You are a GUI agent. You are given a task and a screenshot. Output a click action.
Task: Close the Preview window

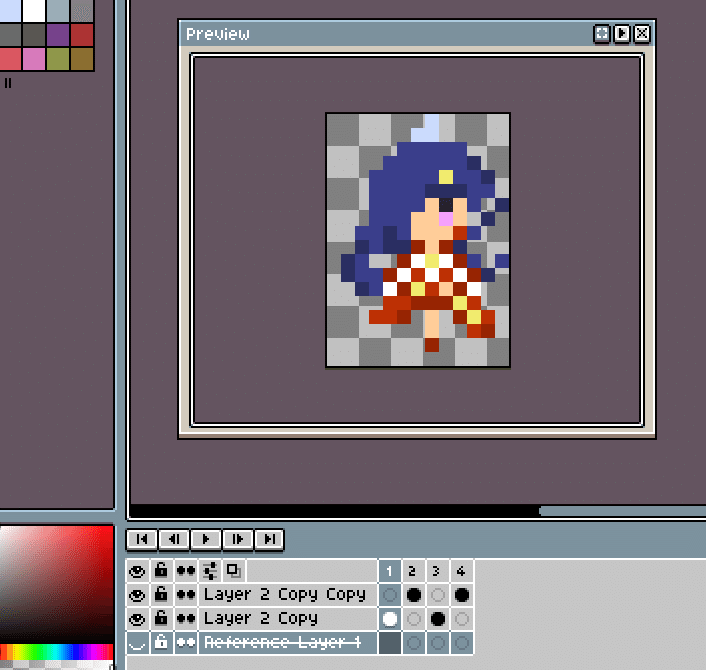click(x=642, y=33)
